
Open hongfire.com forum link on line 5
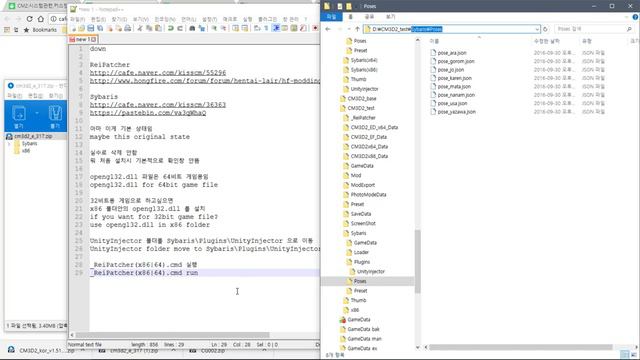(x=204, y=81)
